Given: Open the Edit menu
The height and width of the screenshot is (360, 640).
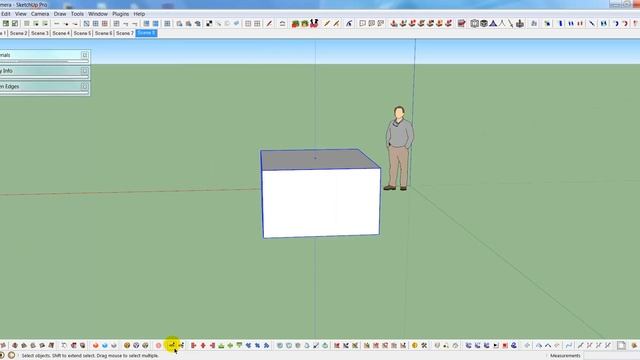Looking at the screenshot, I should pos(6,13).
